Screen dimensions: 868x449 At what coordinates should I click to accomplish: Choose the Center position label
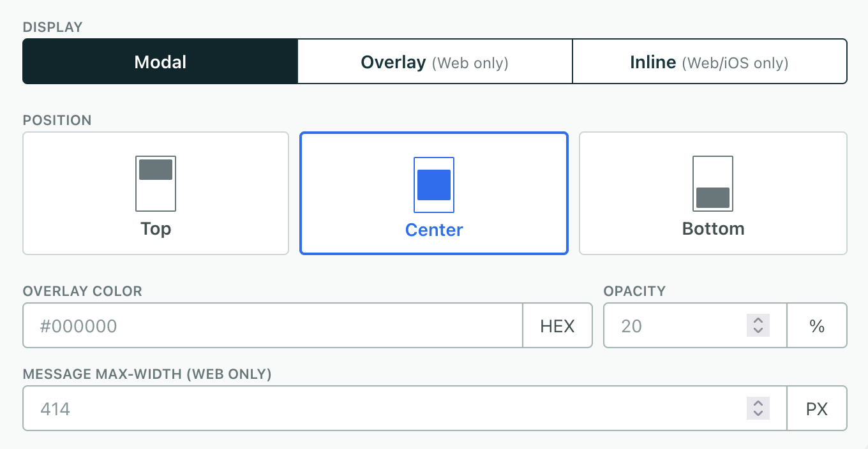click(x=434, y=230)
